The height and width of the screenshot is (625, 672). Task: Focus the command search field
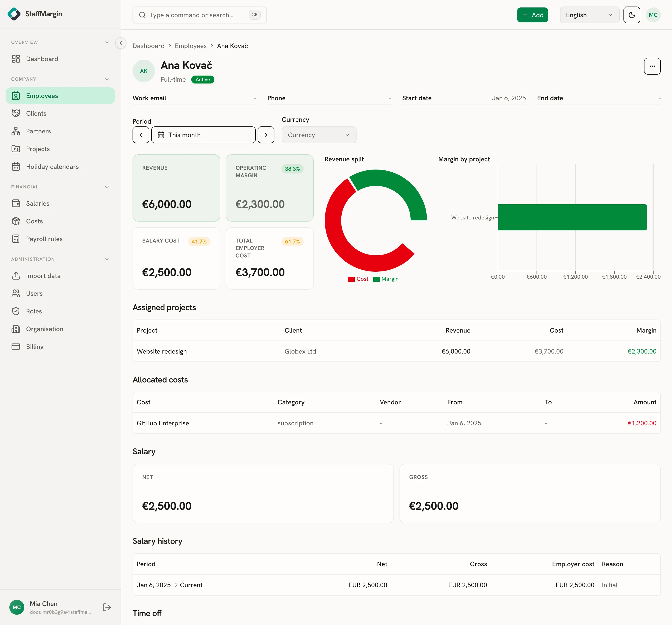point(199,15)
